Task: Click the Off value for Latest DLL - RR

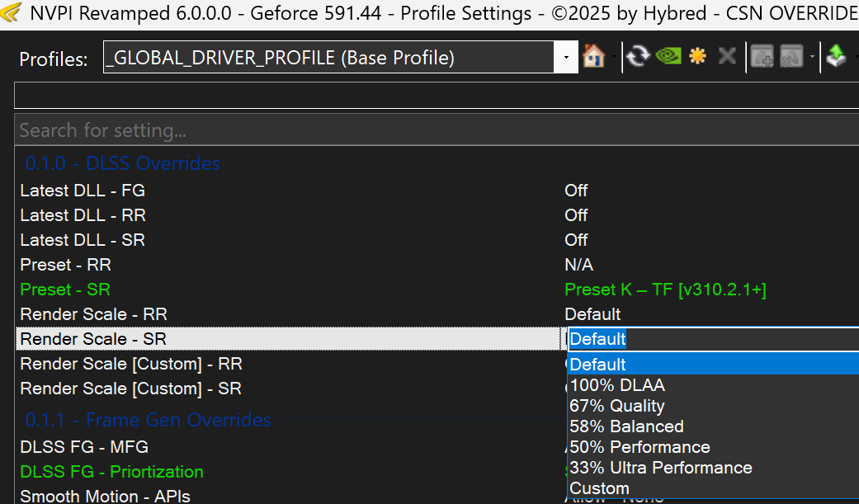Action: click(576, 215)
